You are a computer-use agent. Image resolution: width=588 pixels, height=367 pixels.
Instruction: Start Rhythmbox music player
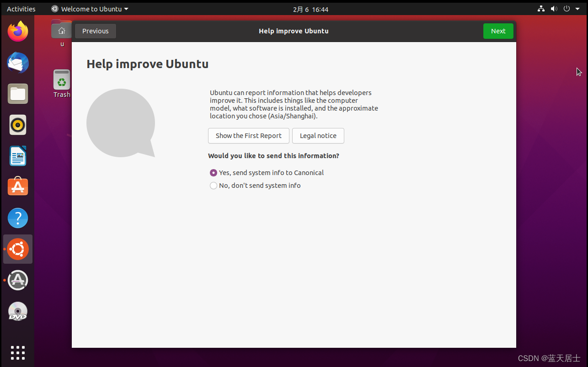pyautogui.click(x=17, y=125)
